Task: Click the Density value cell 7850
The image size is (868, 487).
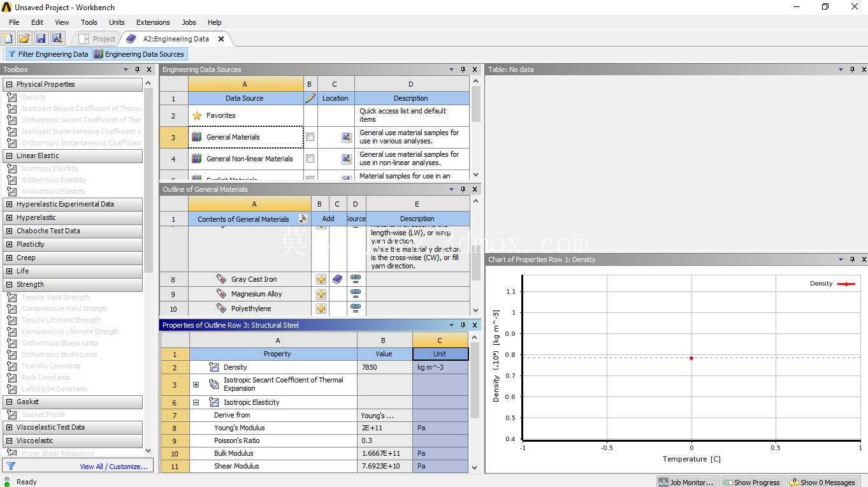Action: [x=385, y=367]
